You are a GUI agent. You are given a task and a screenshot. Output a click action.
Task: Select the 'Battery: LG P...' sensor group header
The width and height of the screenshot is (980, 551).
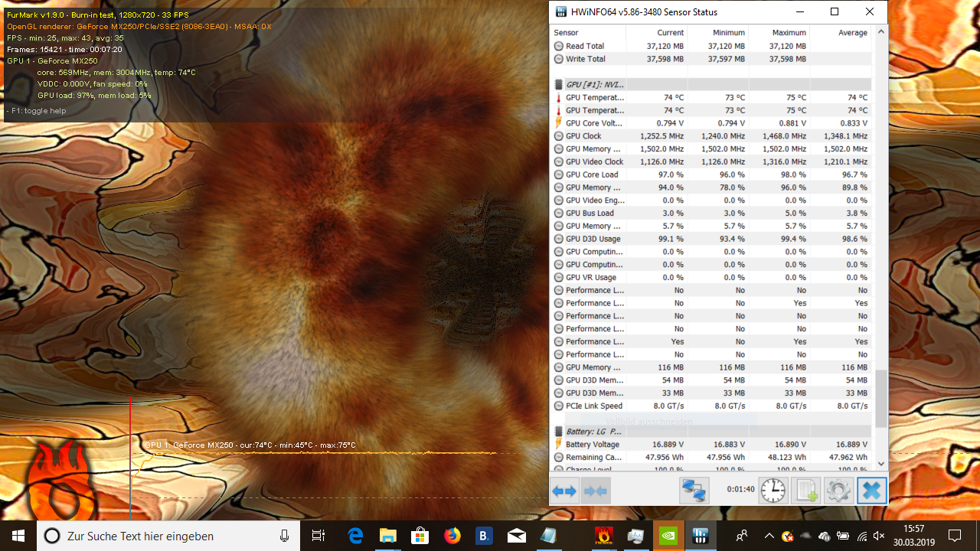coord(711,432)
